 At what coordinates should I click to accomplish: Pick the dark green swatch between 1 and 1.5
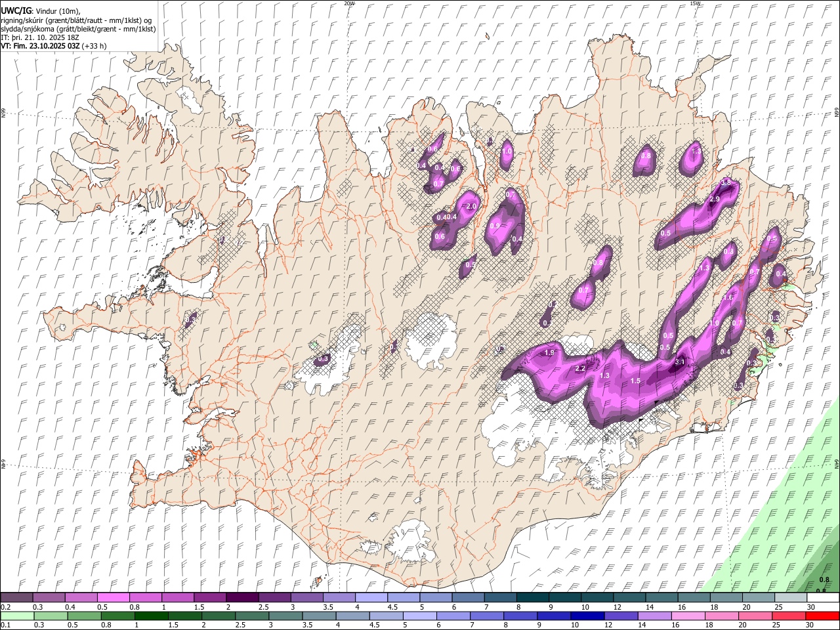tap(151, 616)
